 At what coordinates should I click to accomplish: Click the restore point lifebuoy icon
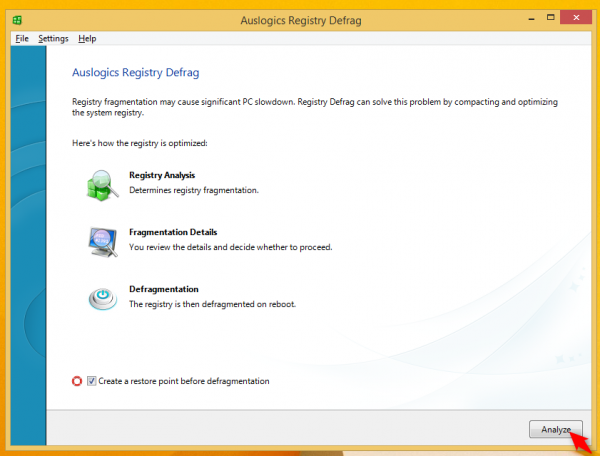pyautogui.click(x=77, y=381)
